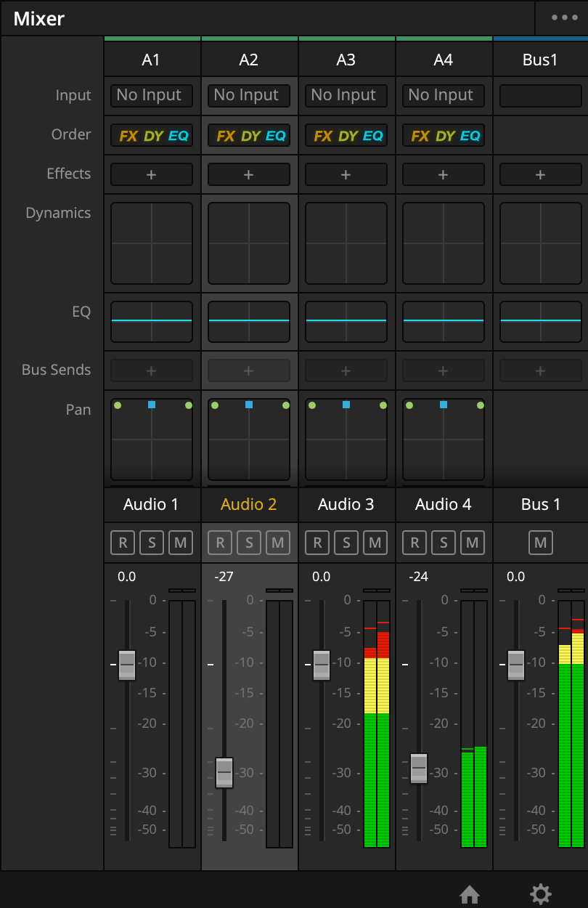Arm Audio 4 for recording

pyautogui.click(x=415, y=542)
